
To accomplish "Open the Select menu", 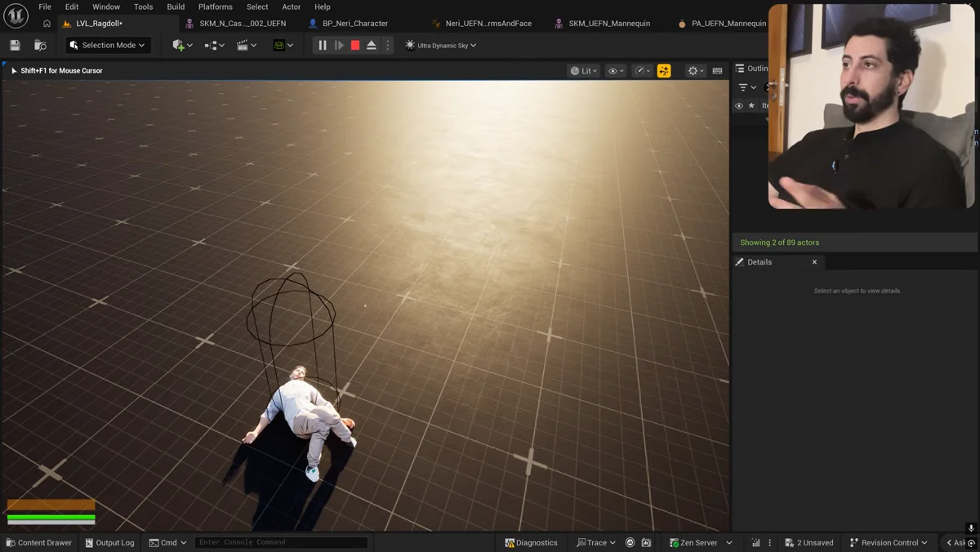I will click(x=257, y=7).
